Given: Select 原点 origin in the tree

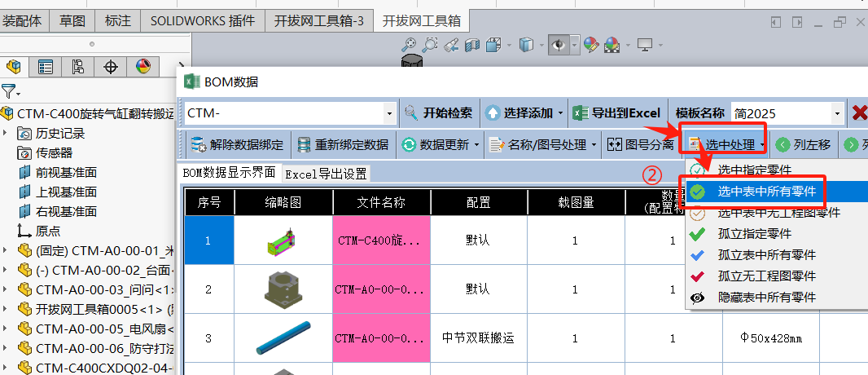Looking at the screenshot, I should click(47, 231).
